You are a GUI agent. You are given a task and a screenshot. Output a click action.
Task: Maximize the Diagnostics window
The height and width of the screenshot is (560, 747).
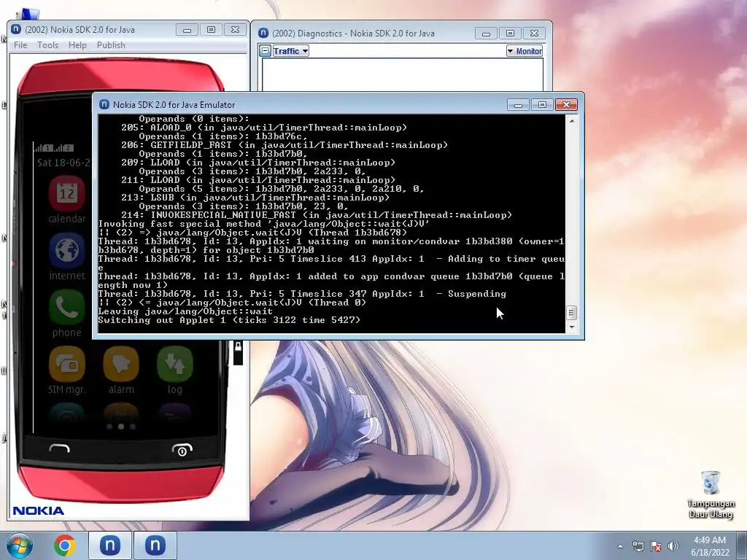tap(510, 34)
